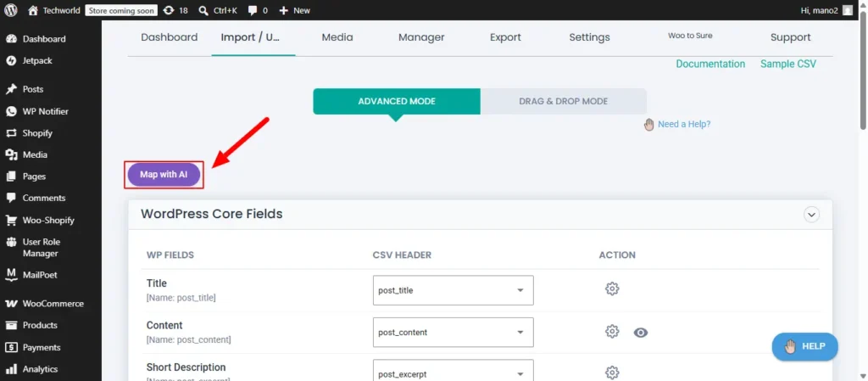868x381 pixels.
Task: Open Techworld site home icon
Action: 33,10
